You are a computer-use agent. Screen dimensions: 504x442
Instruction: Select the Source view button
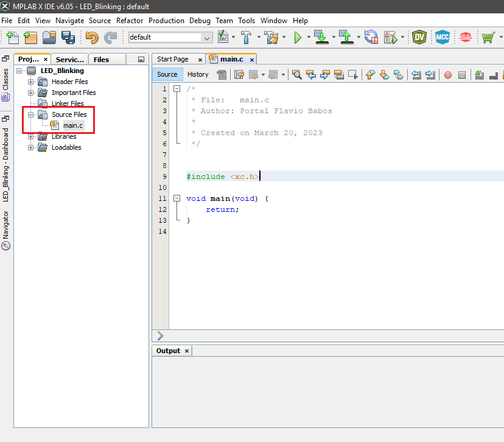(x=167, y=74)
